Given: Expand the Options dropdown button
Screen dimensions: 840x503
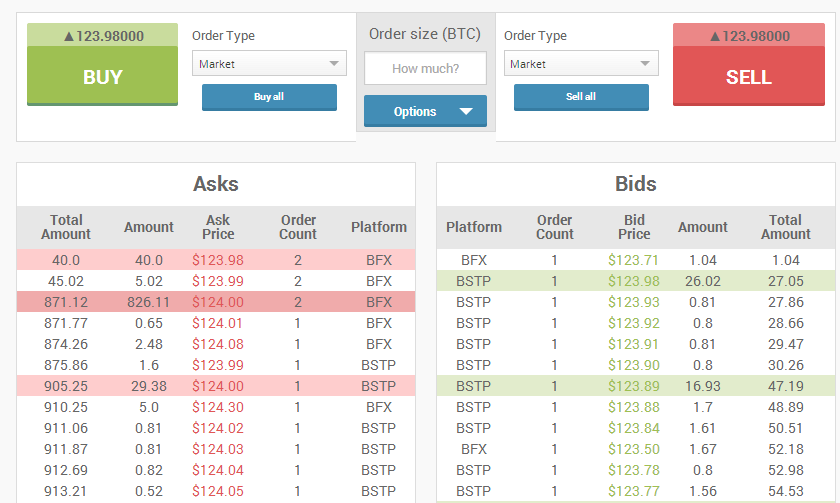Looking at the screenshot, I should (x=425, y=111).
